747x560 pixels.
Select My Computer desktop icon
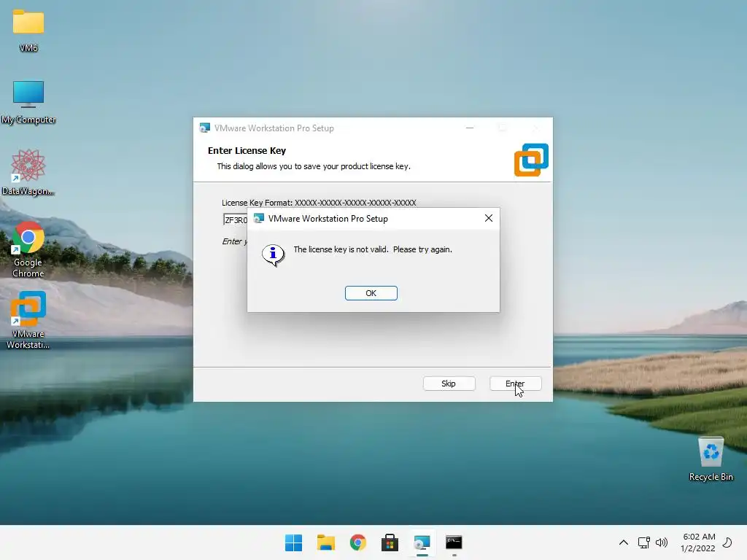(28, 102)
